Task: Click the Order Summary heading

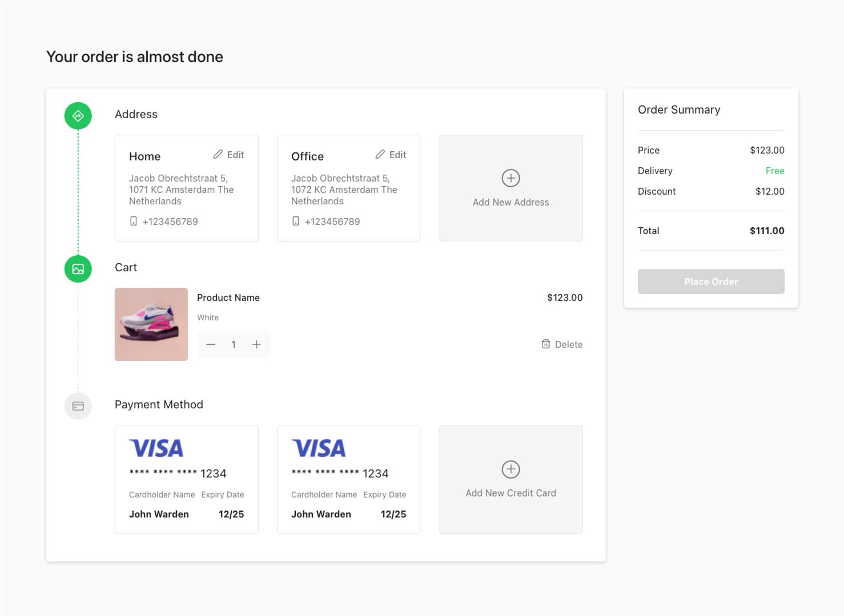Action: pos(679,110)
